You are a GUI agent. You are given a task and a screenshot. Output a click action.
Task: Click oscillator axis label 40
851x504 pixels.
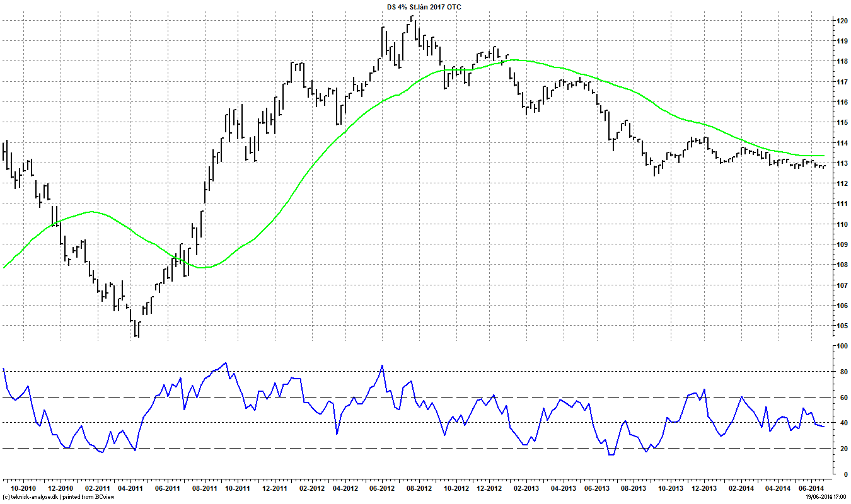tap(843, 423)
